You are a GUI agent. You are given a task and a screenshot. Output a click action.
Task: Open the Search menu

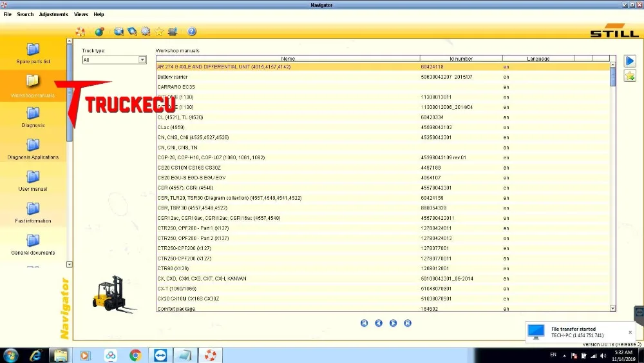click(x=25, y=14)
